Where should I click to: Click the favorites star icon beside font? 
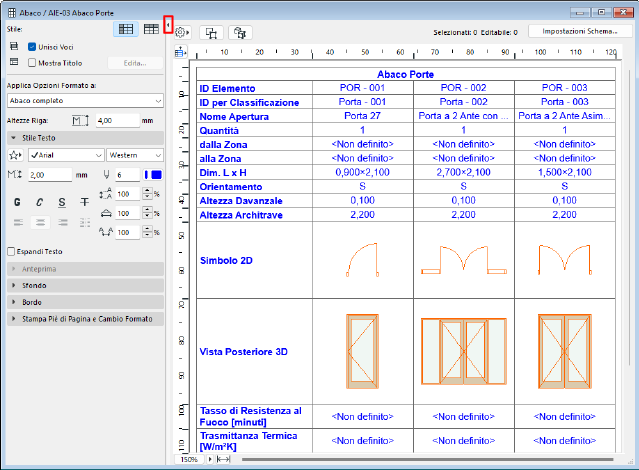tap(15, 155)
